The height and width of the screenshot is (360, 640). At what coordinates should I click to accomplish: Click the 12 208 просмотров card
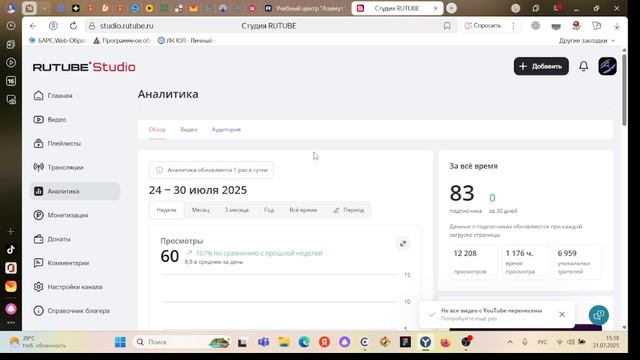click(473, 261)
